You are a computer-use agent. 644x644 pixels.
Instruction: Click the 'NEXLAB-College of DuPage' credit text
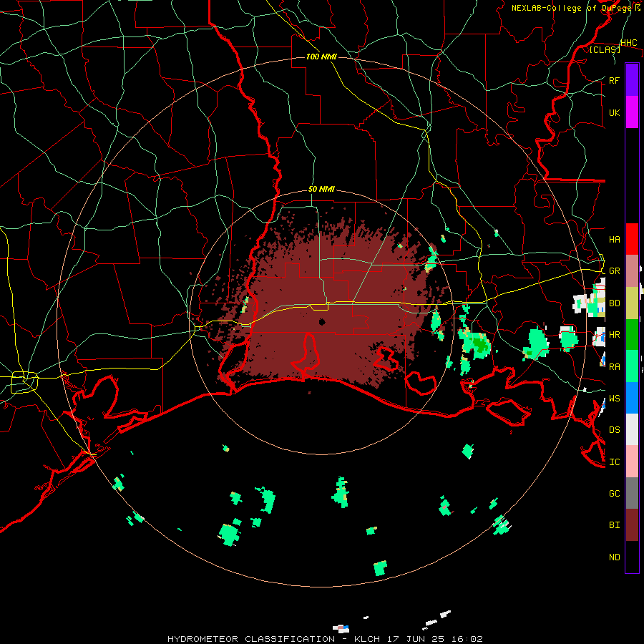coord(572,8)
